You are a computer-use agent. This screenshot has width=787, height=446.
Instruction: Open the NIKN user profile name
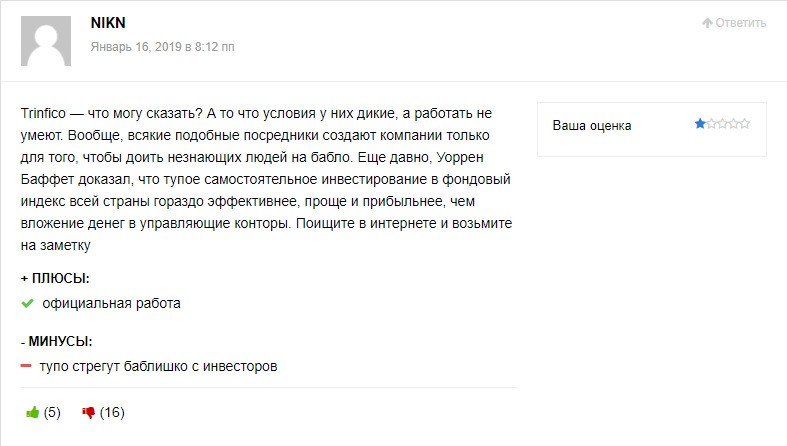108,23
